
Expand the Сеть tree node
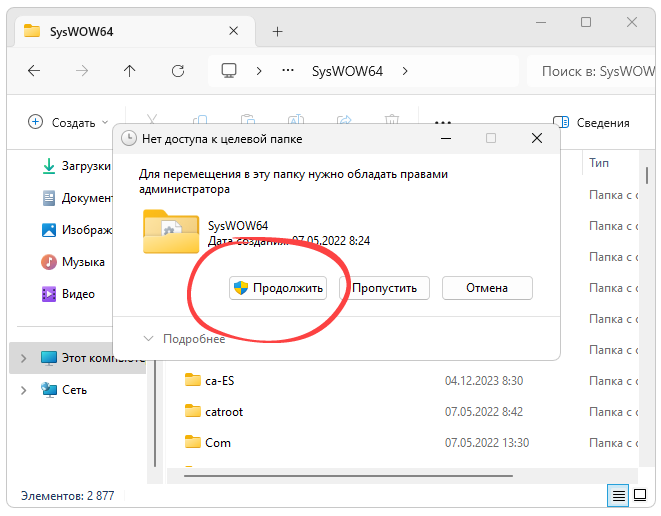point(24,390)
